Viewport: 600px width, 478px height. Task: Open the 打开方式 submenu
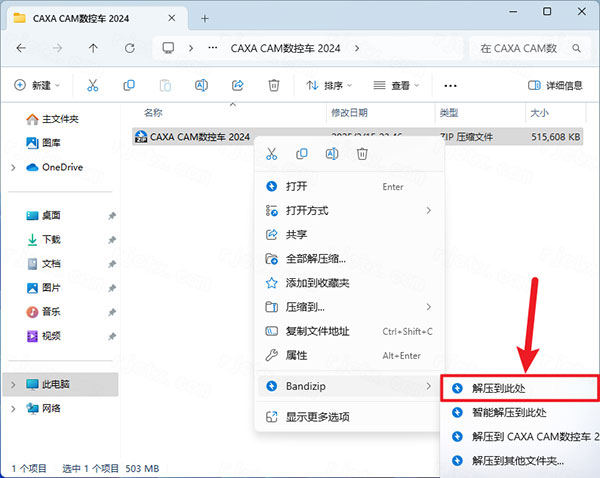[x=349, y=210]
